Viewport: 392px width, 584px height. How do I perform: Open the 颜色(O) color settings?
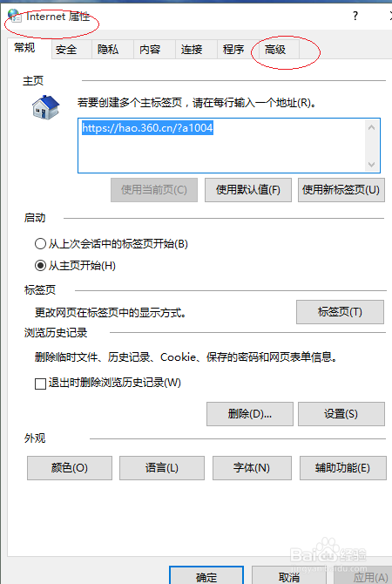click(70, 468)
